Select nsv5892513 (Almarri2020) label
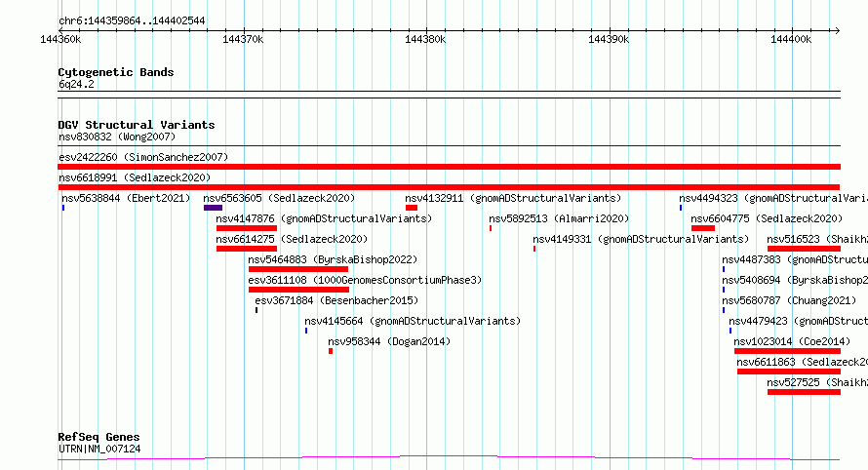This screenshot has width=868, height=470. (559, 218)
